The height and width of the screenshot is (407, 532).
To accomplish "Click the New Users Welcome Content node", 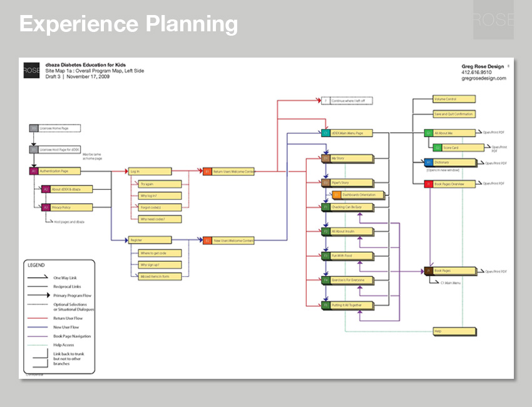I will pos(228,240).
